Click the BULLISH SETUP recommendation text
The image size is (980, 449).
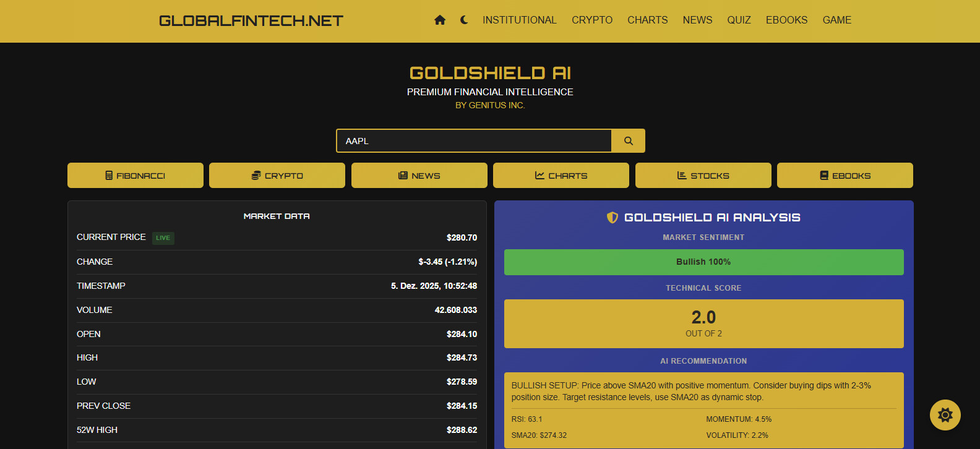691,391
